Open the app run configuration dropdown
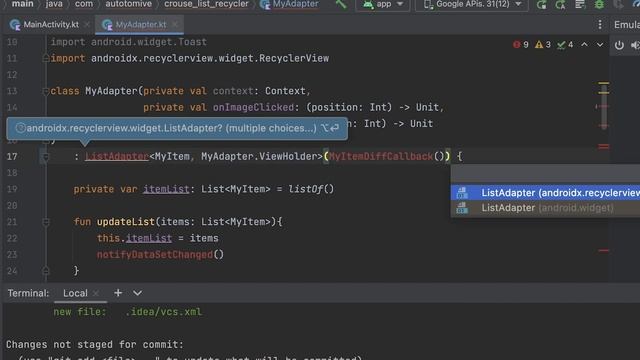This screenshot has height=360, width=640. click(382, 4)
